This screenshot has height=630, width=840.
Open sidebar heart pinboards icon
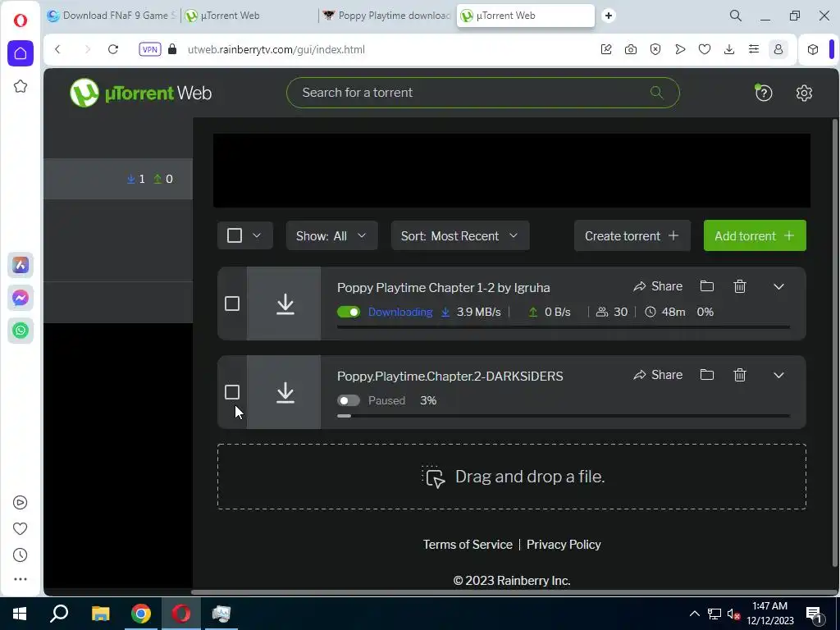20,529
